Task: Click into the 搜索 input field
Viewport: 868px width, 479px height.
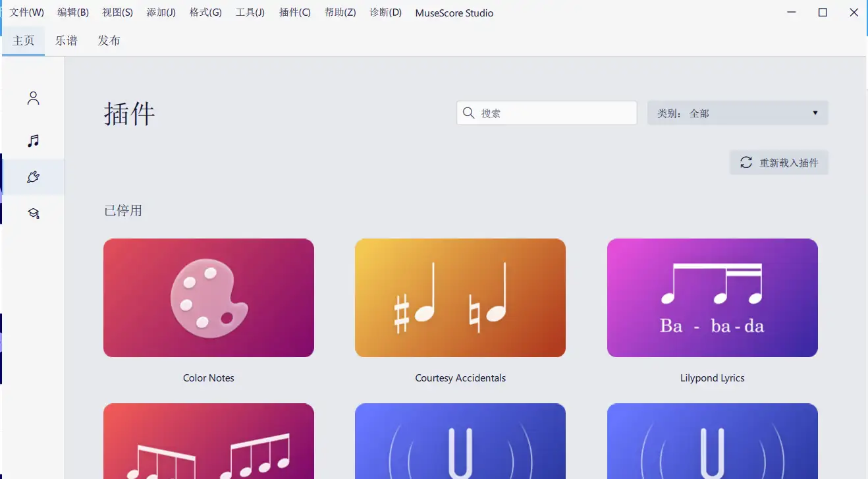Action: [553, 113]
